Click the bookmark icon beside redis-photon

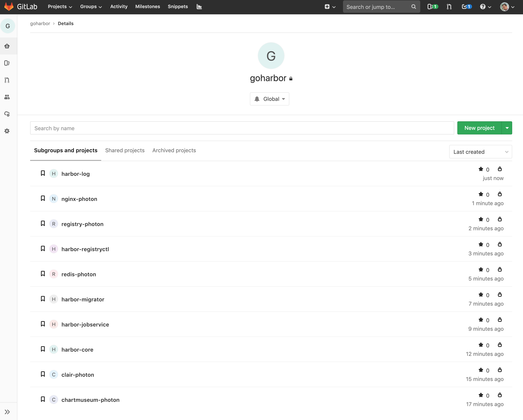click(43, 274)
